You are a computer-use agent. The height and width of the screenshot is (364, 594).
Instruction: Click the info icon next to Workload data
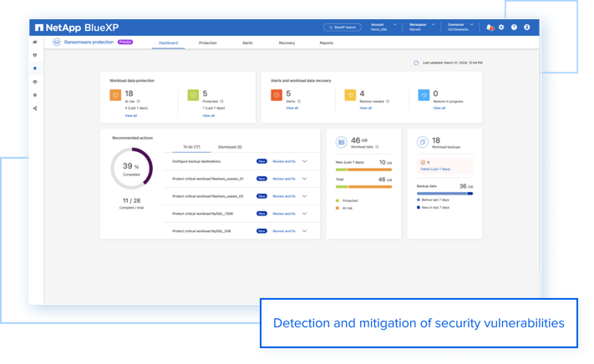pos(377,147)
